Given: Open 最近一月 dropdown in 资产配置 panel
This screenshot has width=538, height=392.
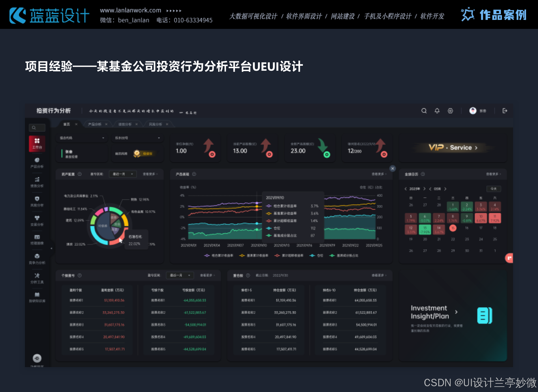Looking at the screenshot, I should pos(123,174).
